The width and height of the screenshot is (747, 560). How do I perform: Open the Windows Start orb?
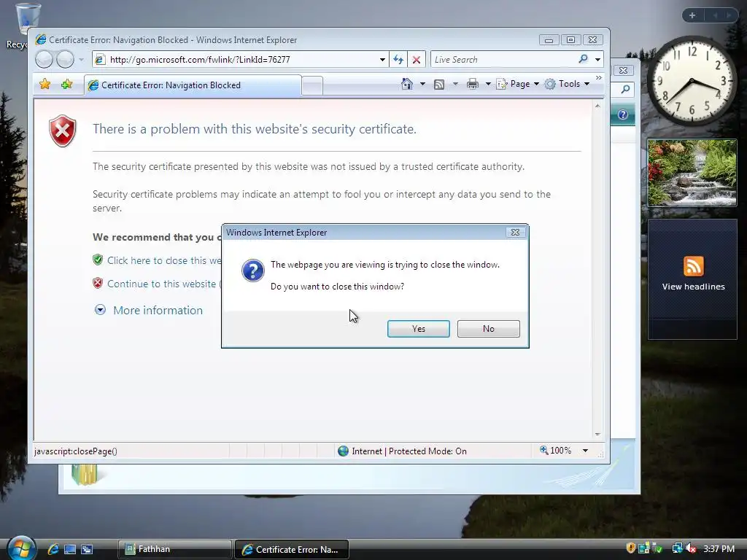(21, 548)
